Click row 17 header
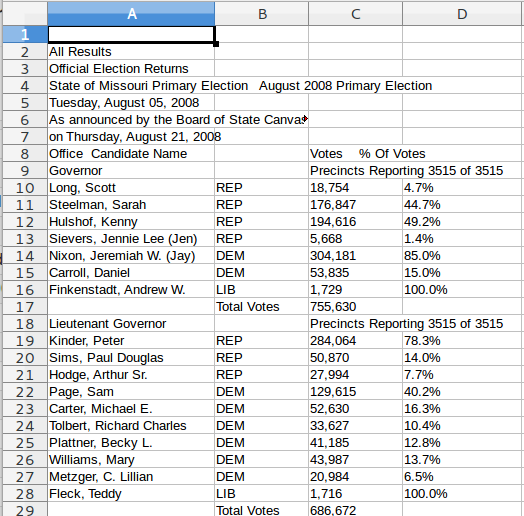 coord(25,307)
